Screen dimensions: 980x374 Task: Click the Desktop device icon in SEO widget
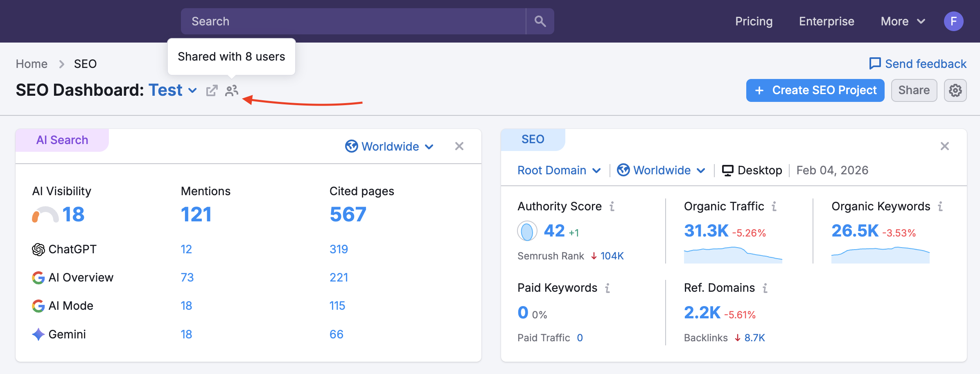pos(727,170)
